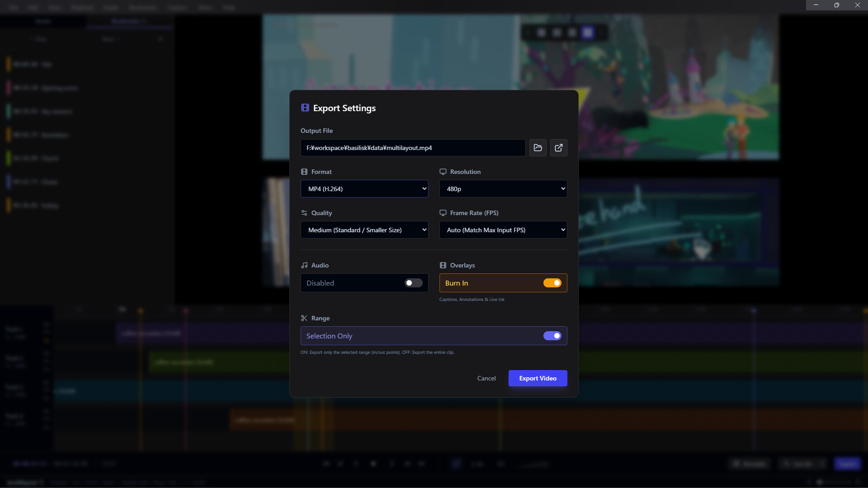Click the Export Video button
This screenshot has width=868, height=488.
pyautogui.click(x=538, y=378)
